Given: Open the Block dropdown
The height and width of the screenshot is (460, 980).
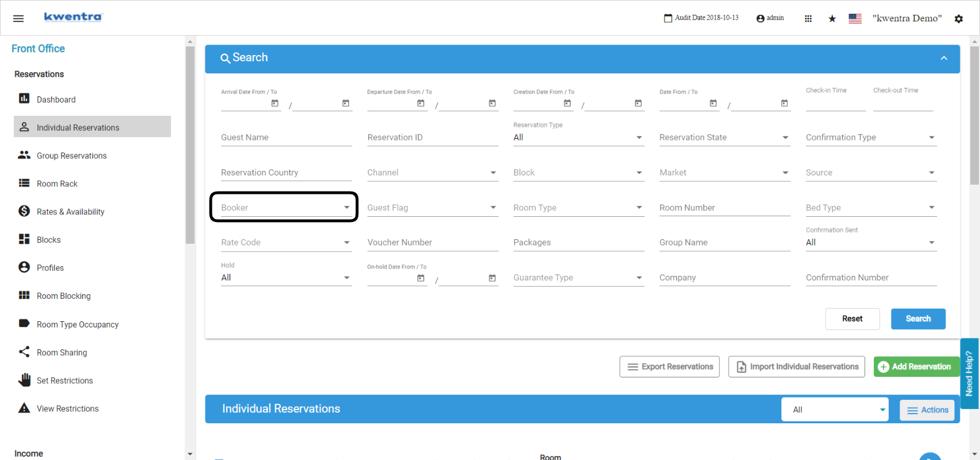Looking at the screenshot, I should point(579,173).
